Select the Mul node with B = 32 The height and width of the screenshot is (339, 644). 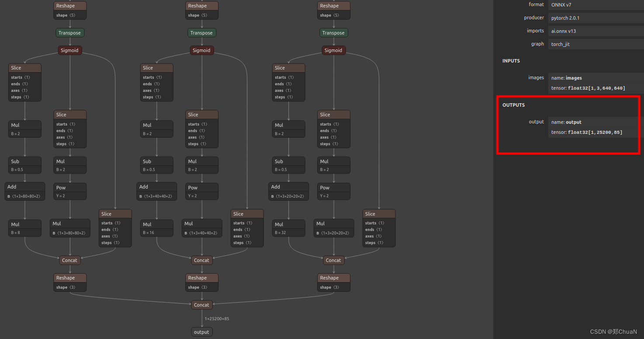coord(289,228)
